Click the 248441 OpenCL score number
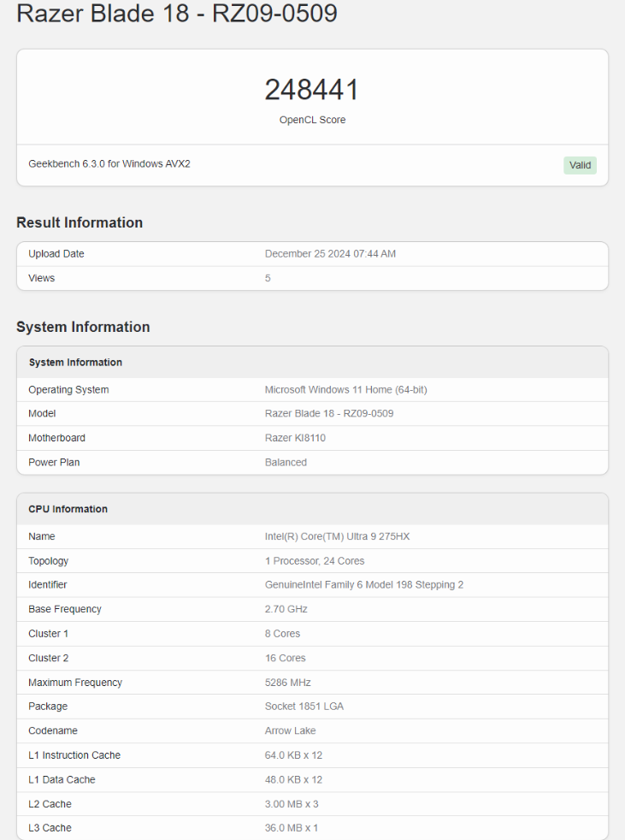Image resolution: width=625 pixels, height=840 pixels. pos(312,90)
